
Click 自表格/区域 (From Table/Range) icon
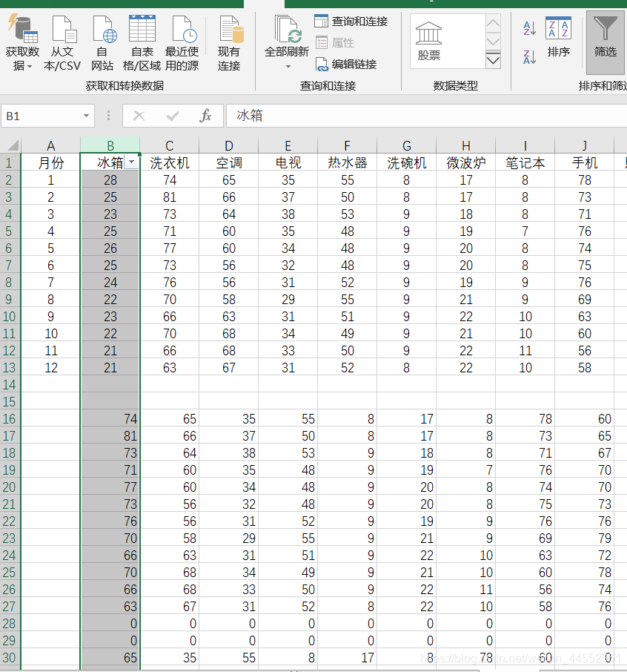pyautogui.click(x=142, y=43)
